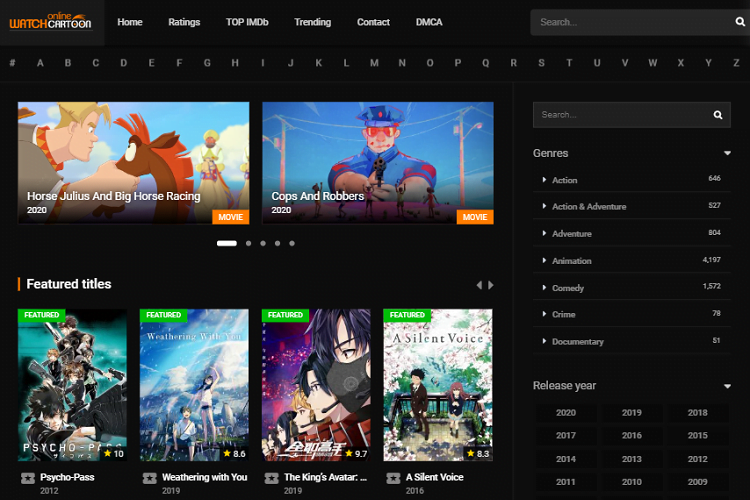Click the top header search magnifier icon
This screenshot has width=750, height=500.
(739, 22)
